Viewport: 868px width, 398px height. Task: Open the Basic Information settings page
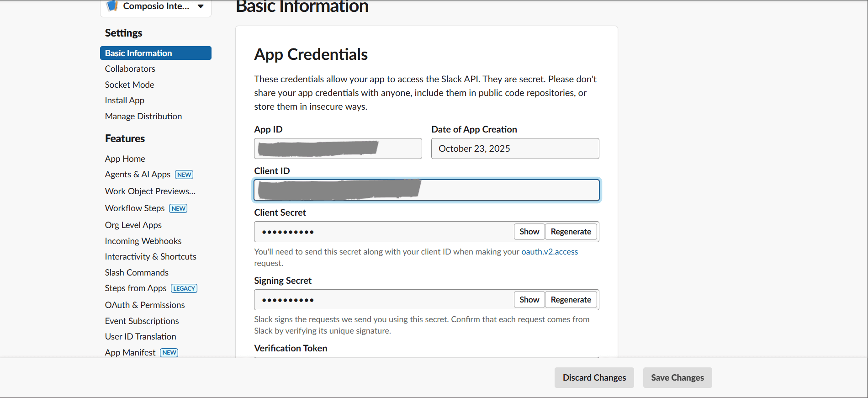click(156, 53)
